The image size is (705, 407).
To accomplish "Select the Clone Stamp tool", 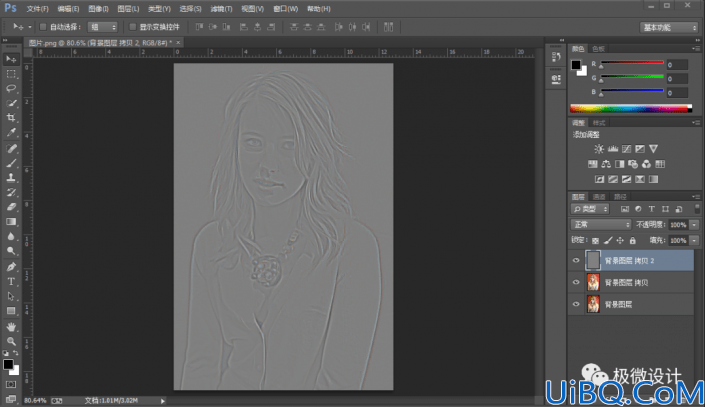I will point(11,178).
